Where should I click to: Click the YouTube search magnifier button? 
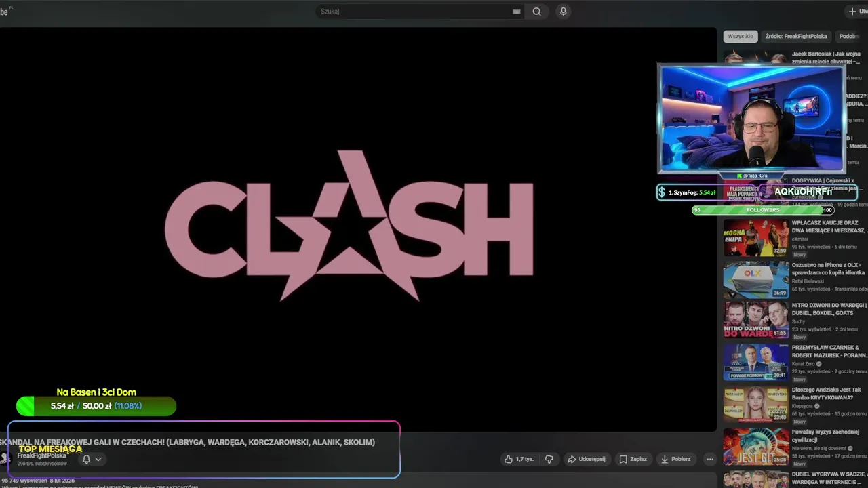pyautogui.click(x=536, y=12)
